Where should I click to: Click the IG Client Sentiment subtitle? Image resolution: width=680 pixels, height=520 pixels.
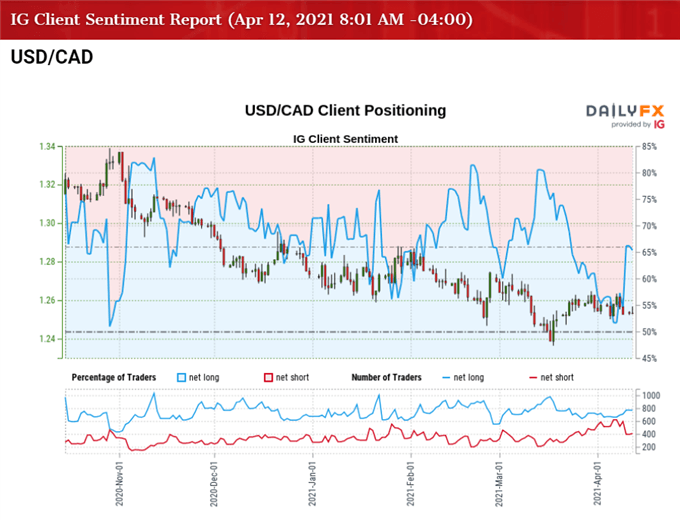345,139
